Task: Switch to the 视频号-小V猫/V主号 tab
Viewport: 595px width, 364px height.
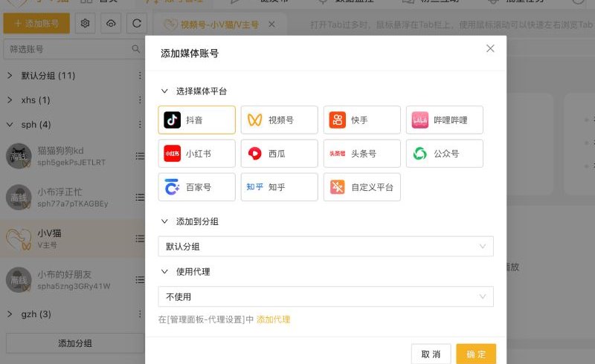Action: 219,25
